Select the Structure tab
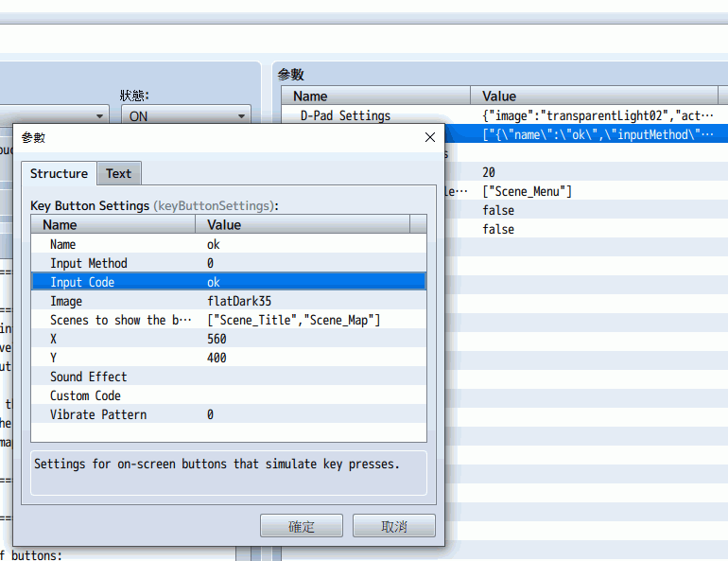Image resolution: width=728 pixels, height=561 pixels. 59,174
